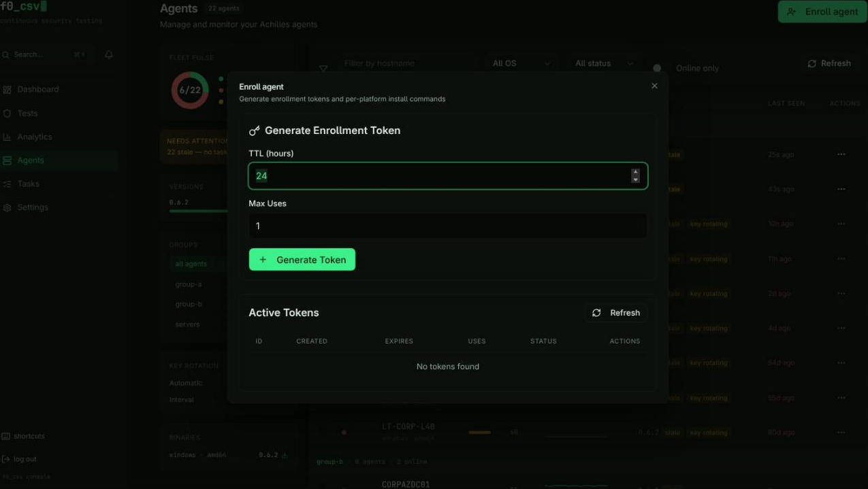
Task: Open the All OS filter dropdown
Action: pos(521,63)
